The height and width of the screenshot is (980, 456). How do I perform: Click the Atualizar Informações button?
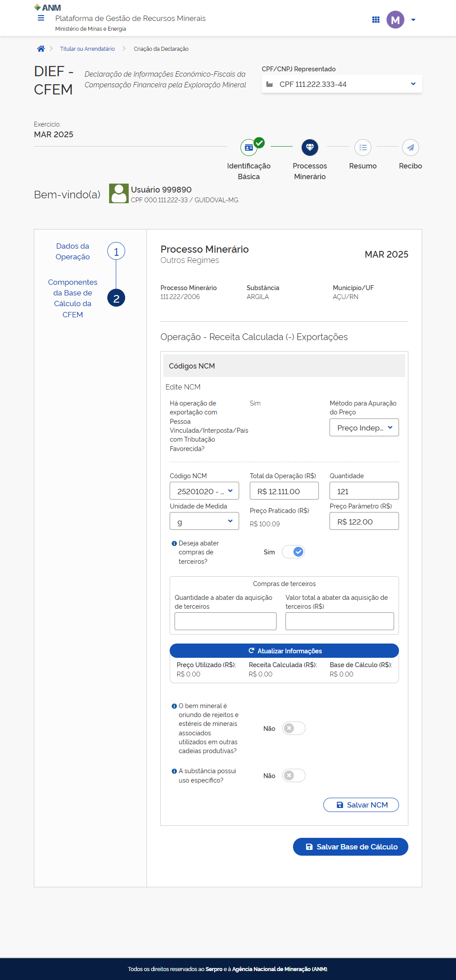point(284,651)
